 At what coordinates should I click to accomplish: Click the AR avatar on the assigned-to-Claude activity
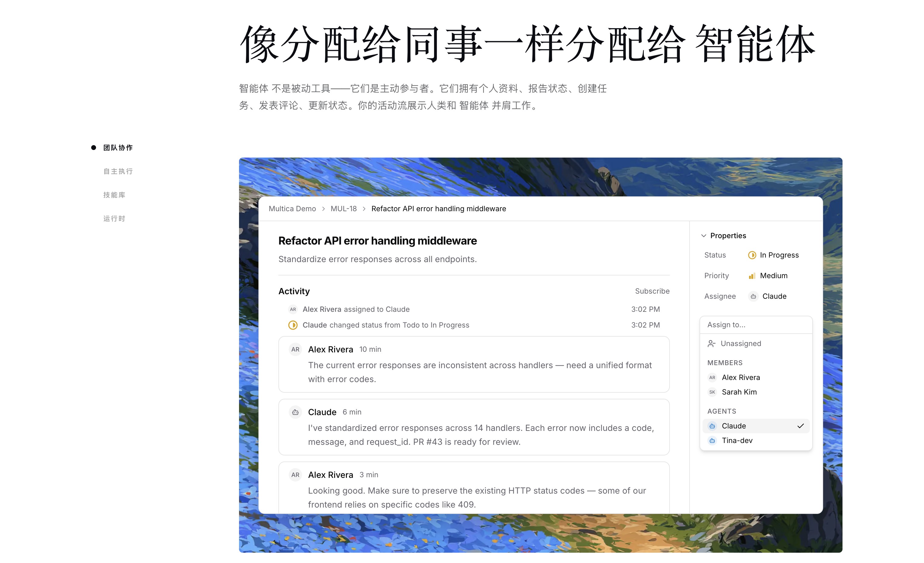(x=293, y=309)
